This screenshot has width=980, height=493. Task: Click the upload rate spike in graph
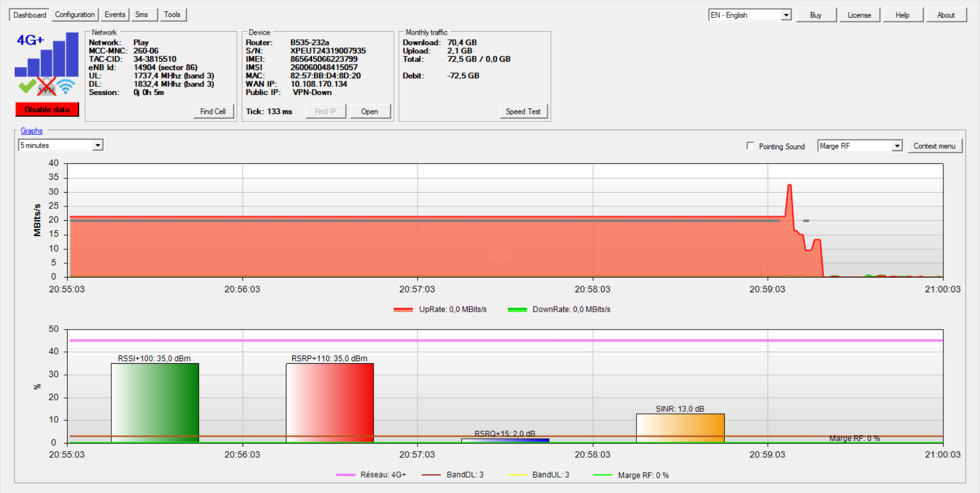coord(790,199)
